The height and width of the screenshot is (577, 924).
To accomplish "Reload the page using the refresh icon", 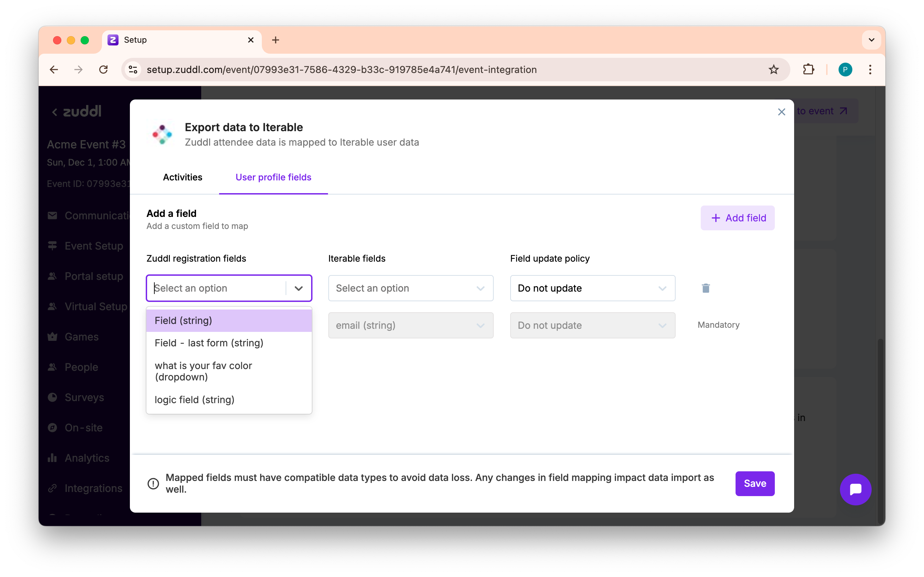I will click(103, 70).
